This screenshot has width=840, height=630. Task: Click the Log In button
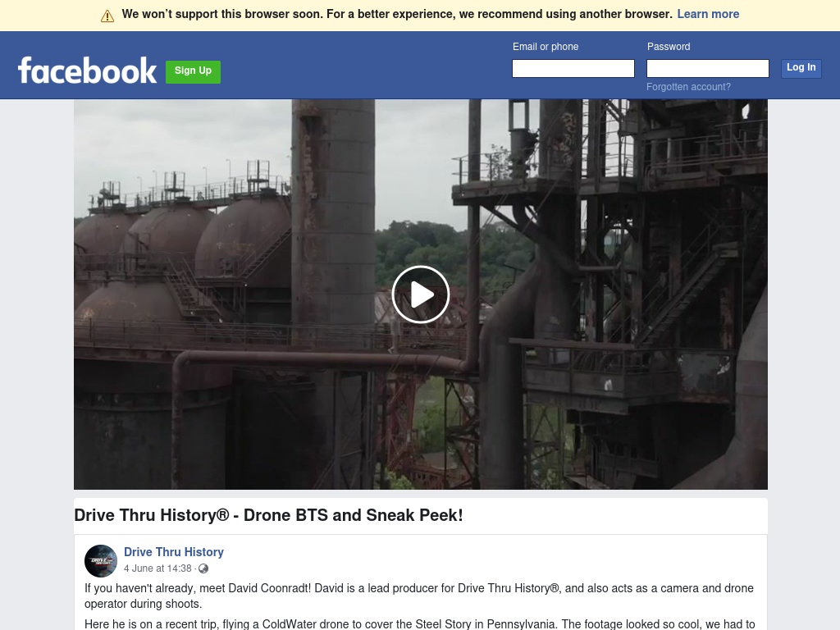[801, 68]
